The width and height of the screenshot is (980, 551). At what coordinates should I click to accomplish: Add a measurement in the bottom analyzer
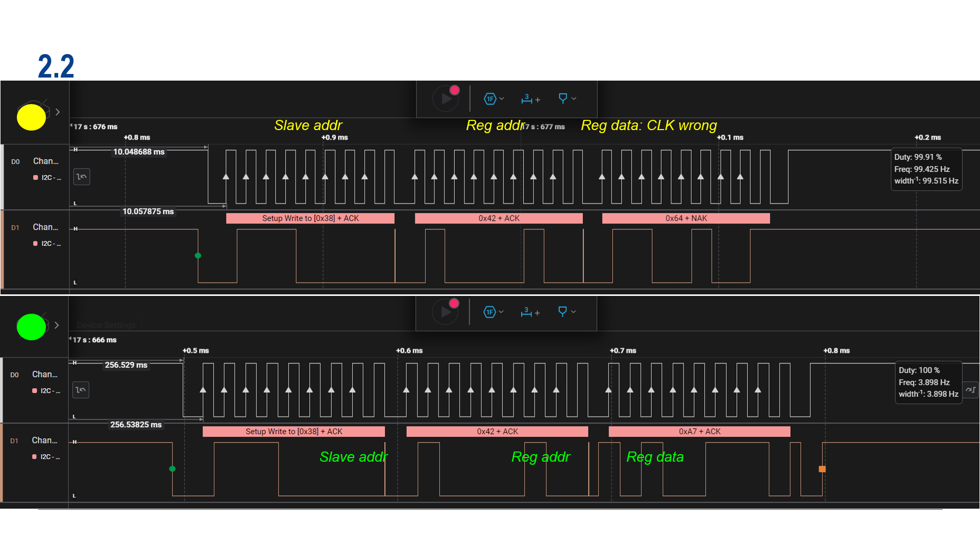pyautogui.click(x=530, y=312)
